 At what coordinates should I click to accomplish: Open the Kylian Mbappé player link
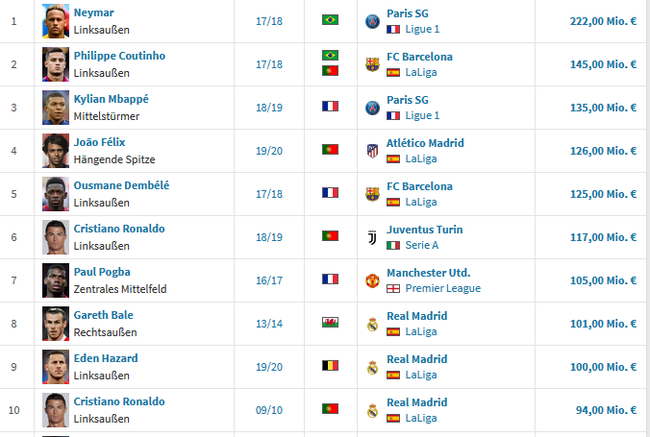[x=111, y=99]
